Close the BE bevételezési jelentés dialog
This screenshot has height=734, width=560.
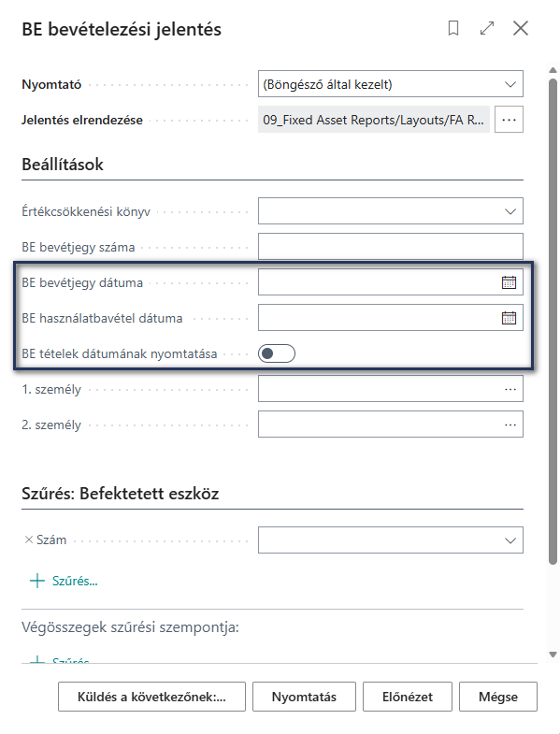point(521,28)
